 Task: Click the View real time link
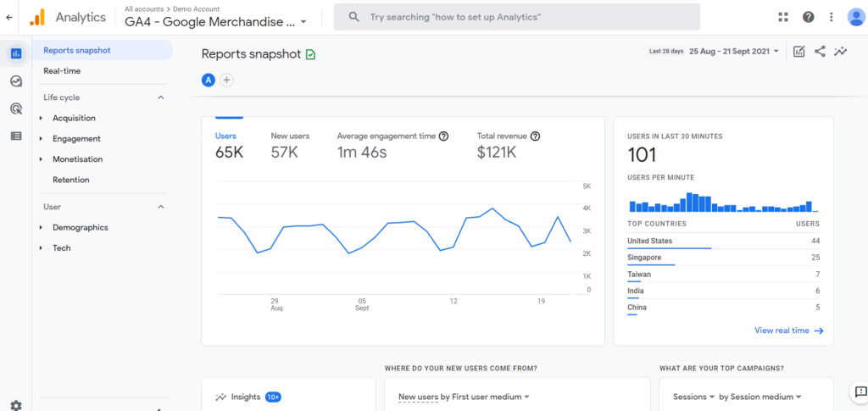789,330
